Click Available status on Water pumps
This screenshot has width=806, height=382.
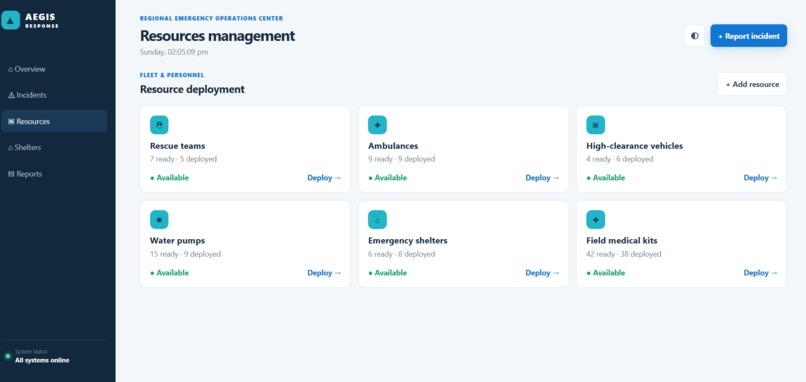point(169,273)
